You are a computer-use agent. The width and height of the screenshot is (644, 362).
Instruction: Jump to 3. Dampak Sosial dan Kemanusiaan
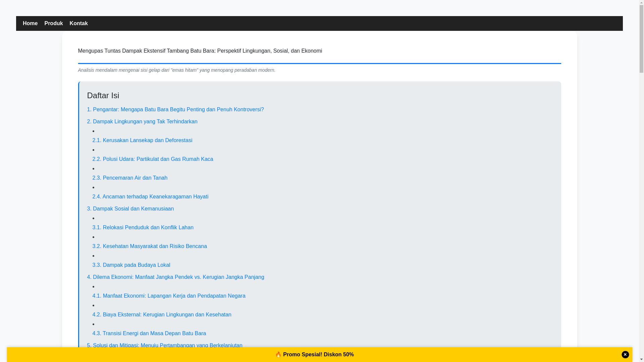pos(130,209)
